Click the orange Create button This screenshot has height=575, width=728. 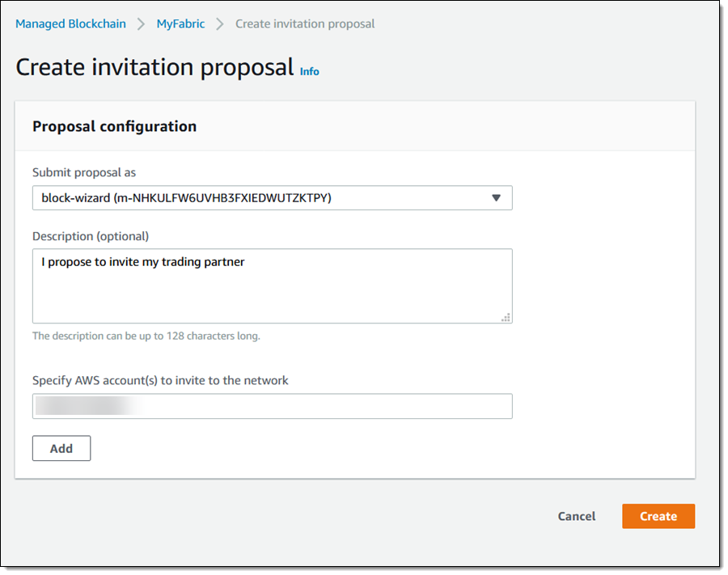(x=658, y=517)
